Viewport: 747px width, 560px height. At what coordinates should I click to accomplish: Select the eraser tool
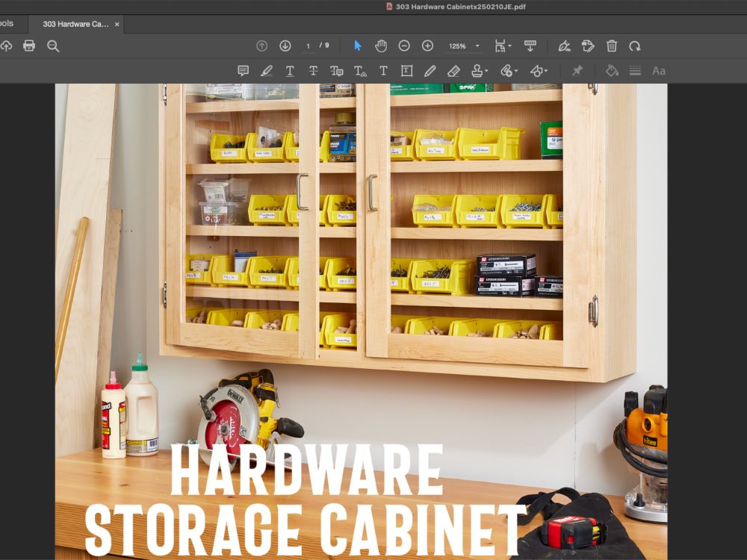point(453,71)
